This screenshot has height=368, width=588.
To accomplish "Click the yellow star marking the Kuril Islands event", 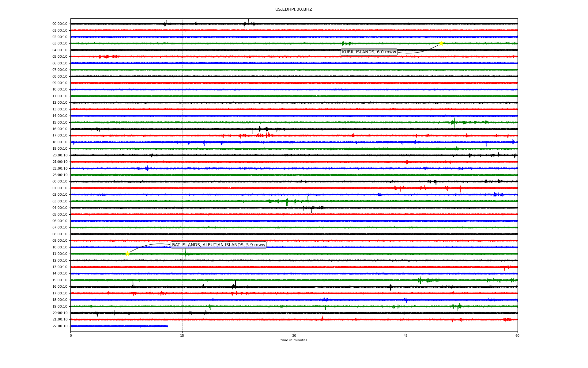I will coord(441,43).
